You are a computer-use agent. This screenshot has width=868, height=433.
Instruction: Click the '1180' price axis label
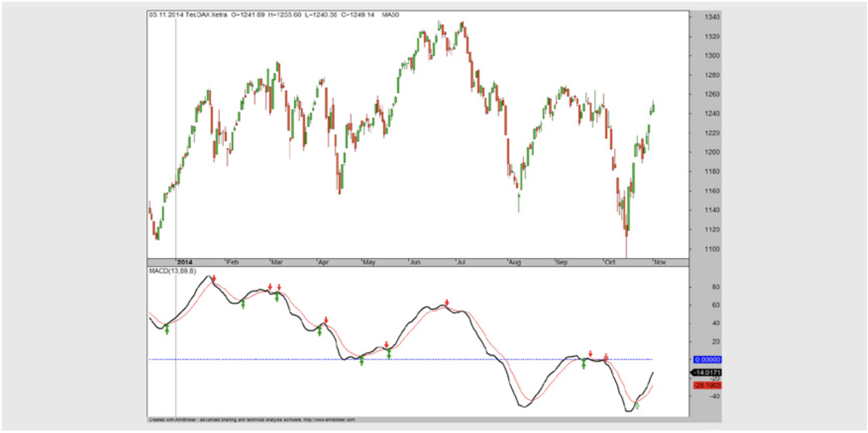(712, 172)
